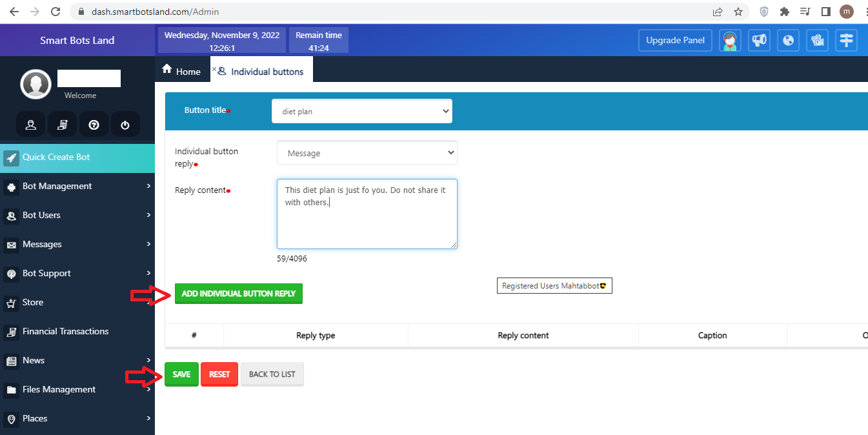Bookmark this page with the star icon
Image resolution: width=868 pixels, height=435 pixels.
[738, 12]
